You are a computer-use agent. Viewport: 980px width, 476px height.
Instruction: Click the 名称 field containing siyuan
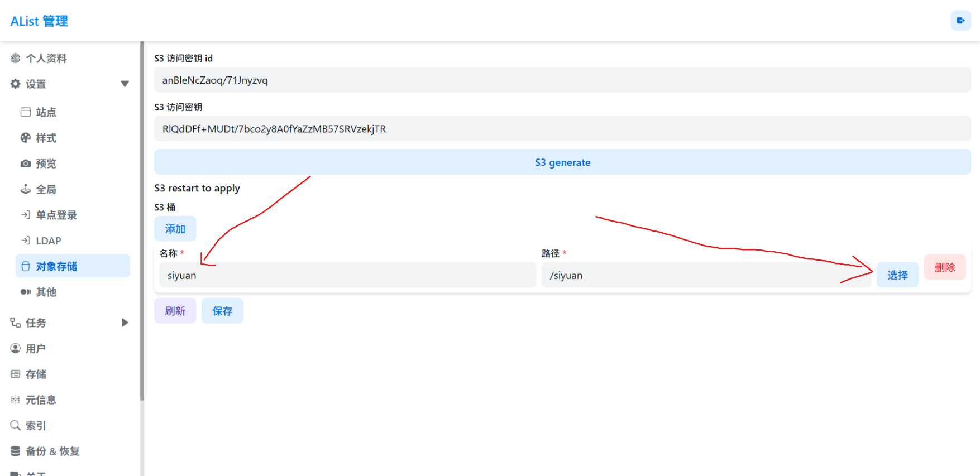(x=347, y=275)
